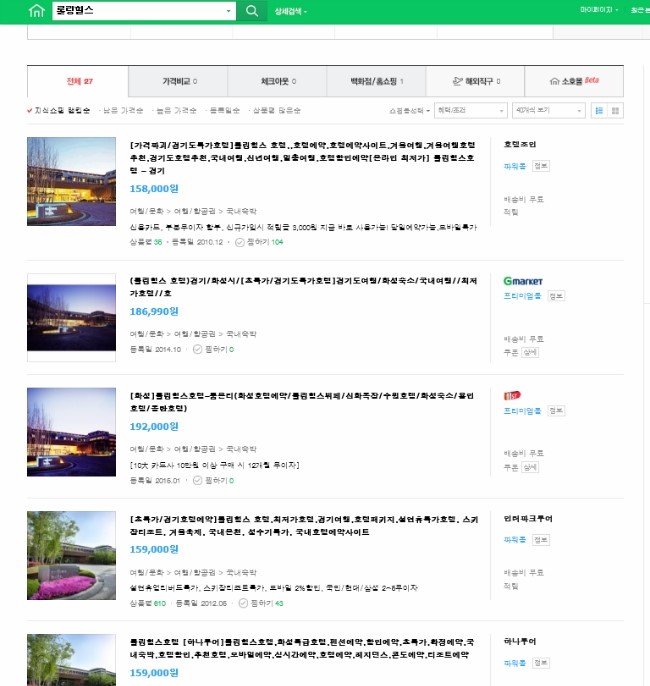The image size is (650, 686).
Task: Click price 158,000원
Action: tap(154, 189)
